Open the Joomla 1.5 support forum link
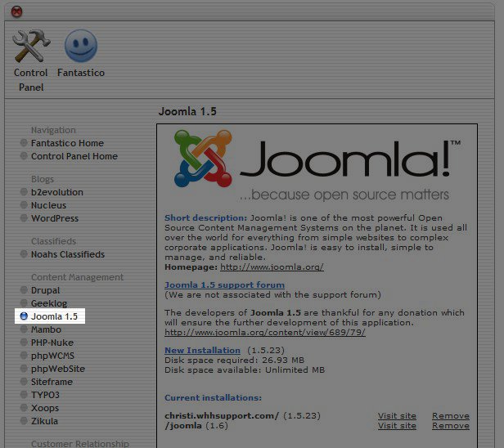Viewport: 504px width, 448px height. [224, 284]
